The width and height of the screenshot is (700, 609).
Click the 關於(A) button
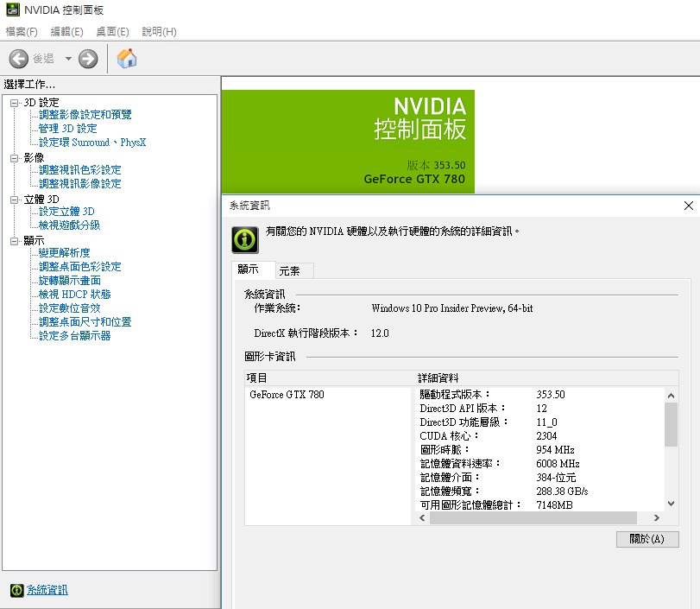pos(646,539)
